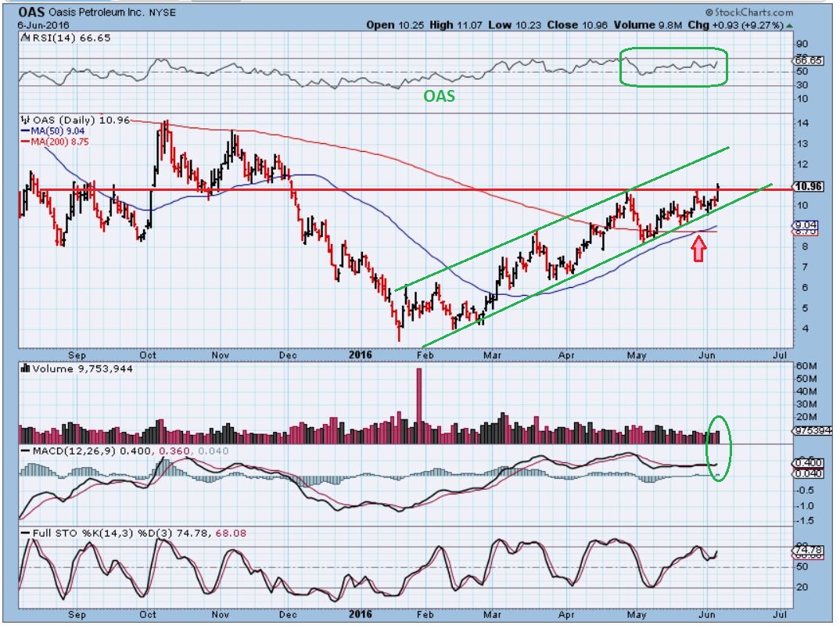Click the green up-triangle beside the Chg value

[x=790, y=25]
